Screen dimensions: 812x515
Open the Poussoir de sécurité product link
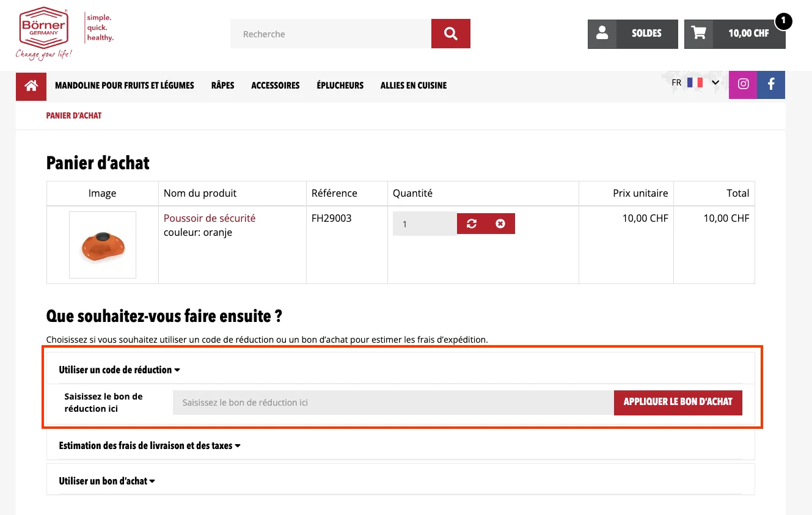[210, 218]
